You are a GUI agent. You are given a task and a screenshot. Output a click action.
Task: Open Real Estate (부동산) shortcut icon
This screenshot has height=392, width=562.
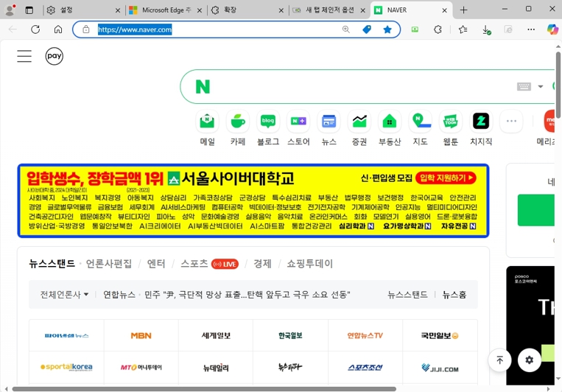click(390, 122)
